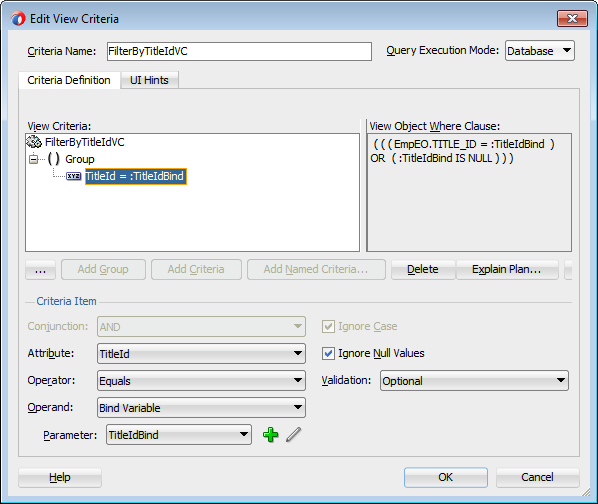Click the JDeveloper logo in title bar
Viewport: 598px width, 504px height.
pyautogui.click(x=18, y=18)
